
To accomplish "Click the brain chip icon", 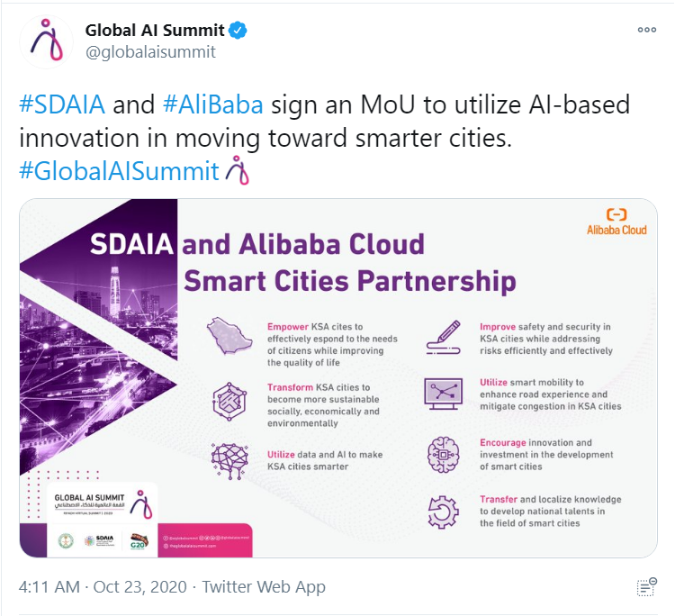I will (444, 455).
